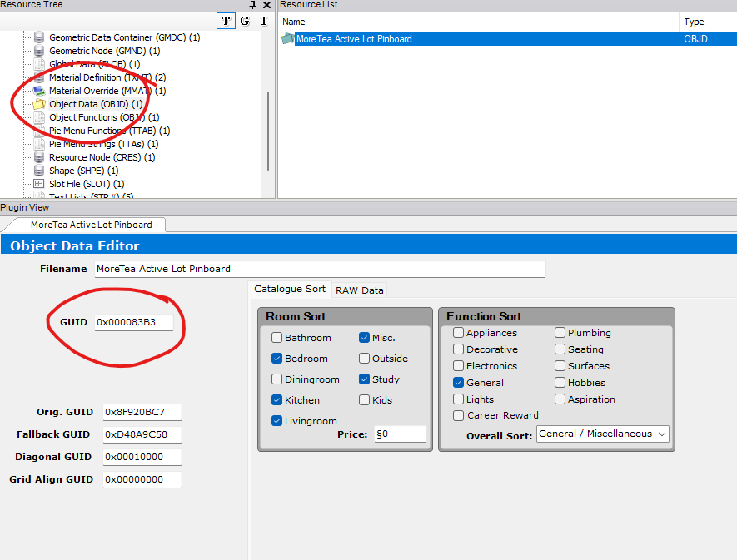
Task: Click the database icon beside Geometric Node (GMND)
Action: coord(38,51)
